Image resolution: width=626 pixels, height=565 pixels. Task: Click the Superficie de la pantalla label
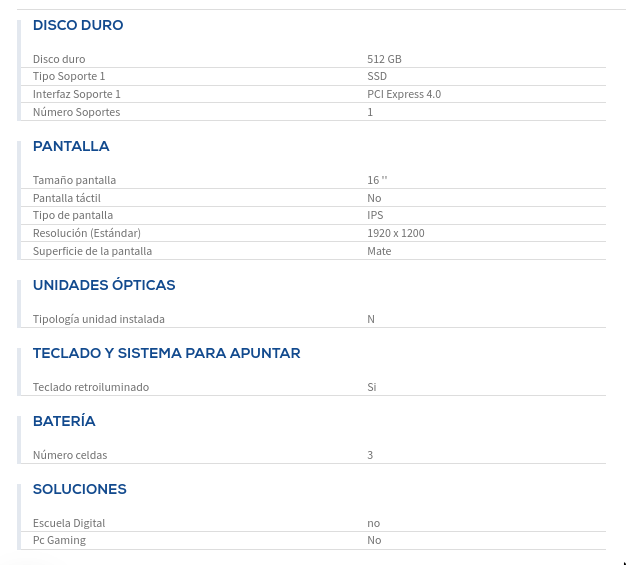(92, 251)
